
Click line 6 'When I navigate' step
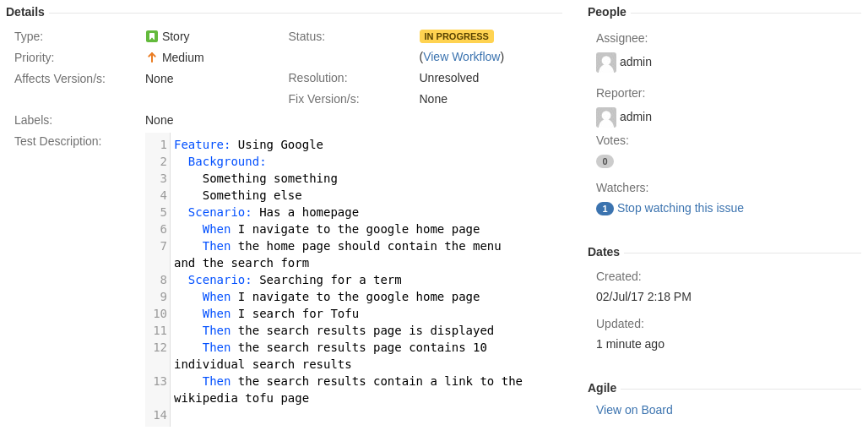(341, 229)
